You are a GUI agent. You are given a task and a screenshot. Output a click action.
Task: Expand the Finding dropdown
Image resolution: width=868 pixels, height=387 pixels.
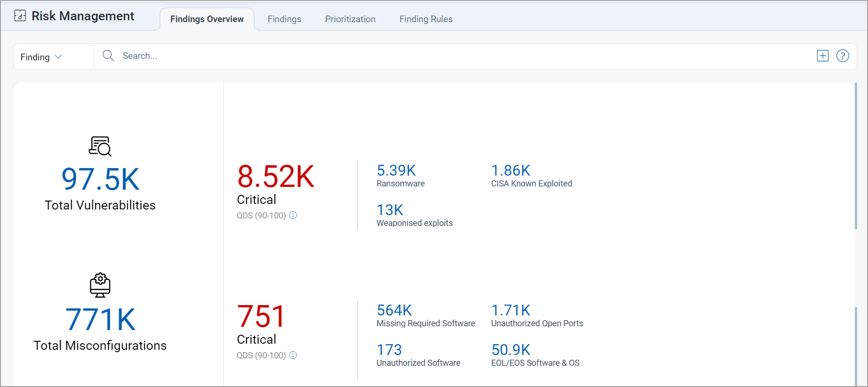coord(41,57)
